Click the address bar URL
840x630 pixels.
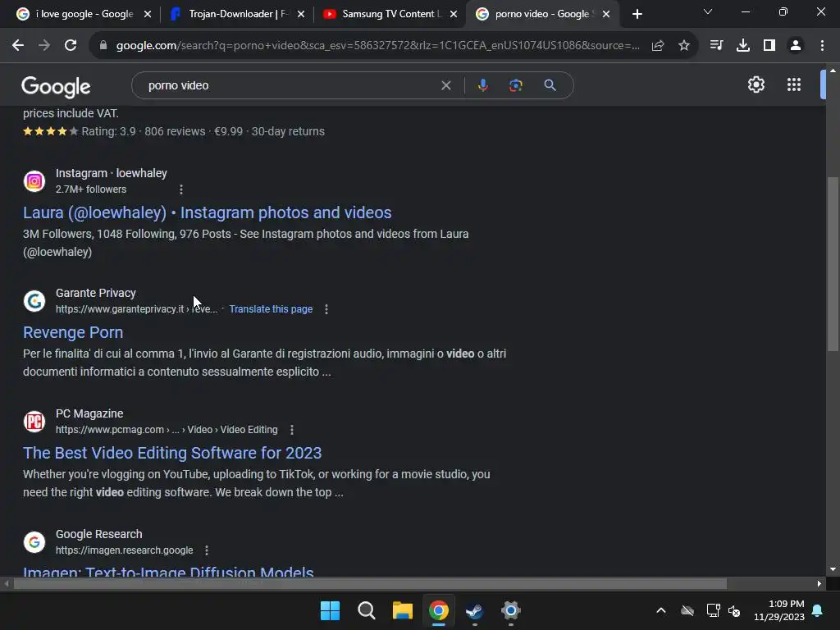[x=377, y=46]
